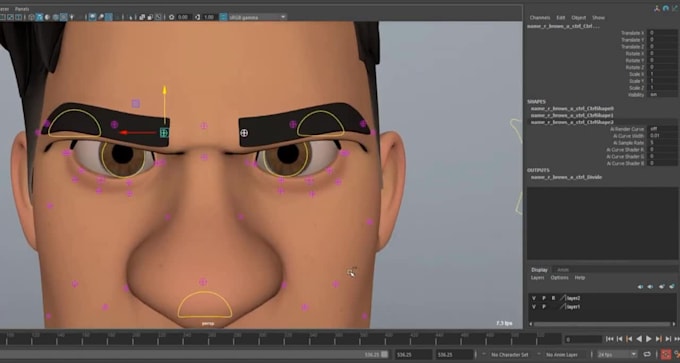Switch to the Anim layer tab
The height and width of the screenshot is (363, 680).
tap(562, 270)
